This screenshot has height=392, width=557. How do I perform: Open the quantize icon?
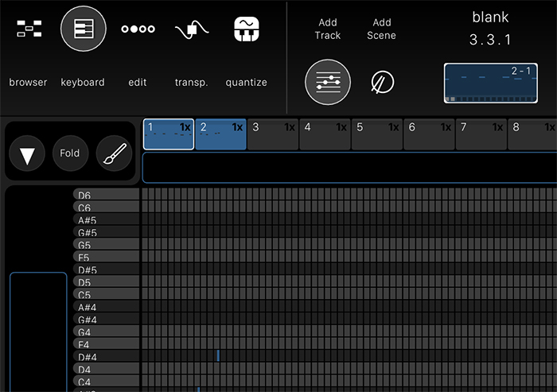[246, 29]
